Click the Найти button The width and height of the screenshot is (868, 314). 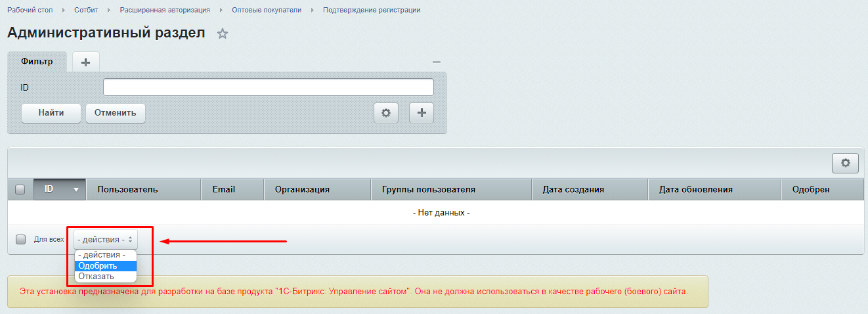coord(51,113)
